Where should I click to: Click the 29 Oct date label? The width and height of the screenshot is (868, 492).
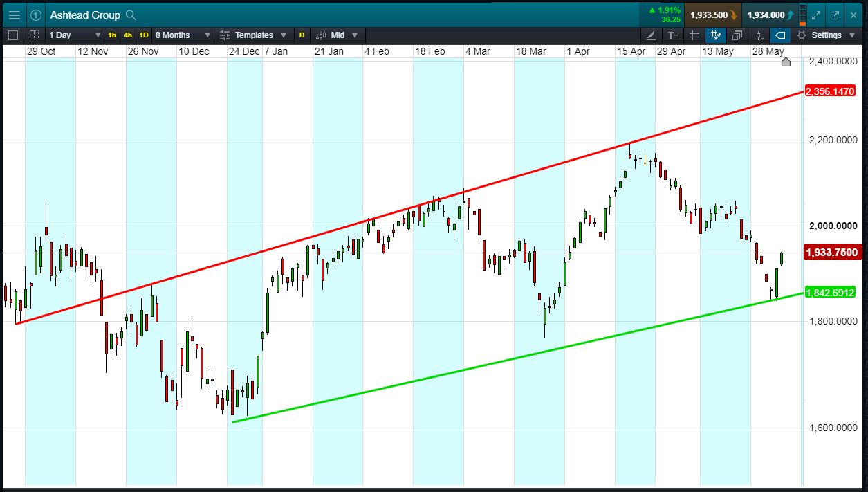[x=41, y=51]
